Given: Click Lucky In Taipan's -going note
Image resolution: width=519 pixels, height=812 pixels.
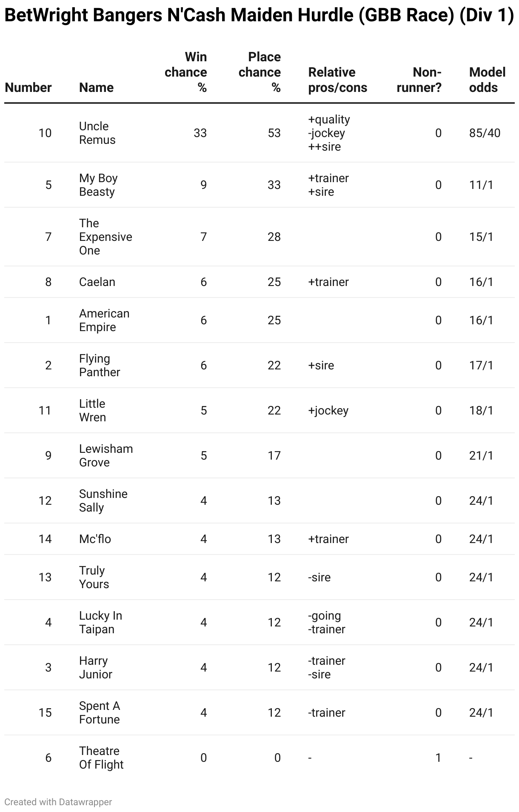Looking at the screenshot, I should pos(324,616).
